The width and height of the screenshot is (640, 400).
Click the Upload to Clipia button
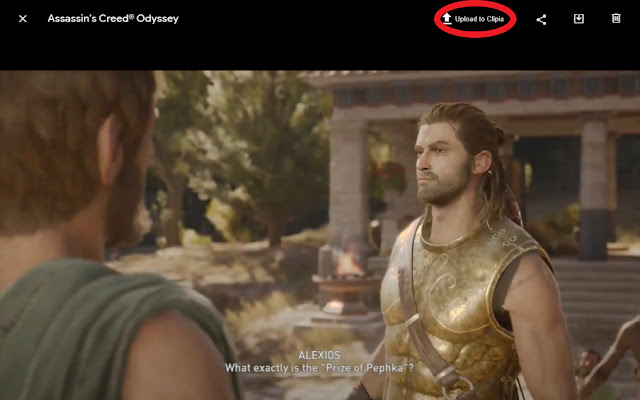[474, 19]
